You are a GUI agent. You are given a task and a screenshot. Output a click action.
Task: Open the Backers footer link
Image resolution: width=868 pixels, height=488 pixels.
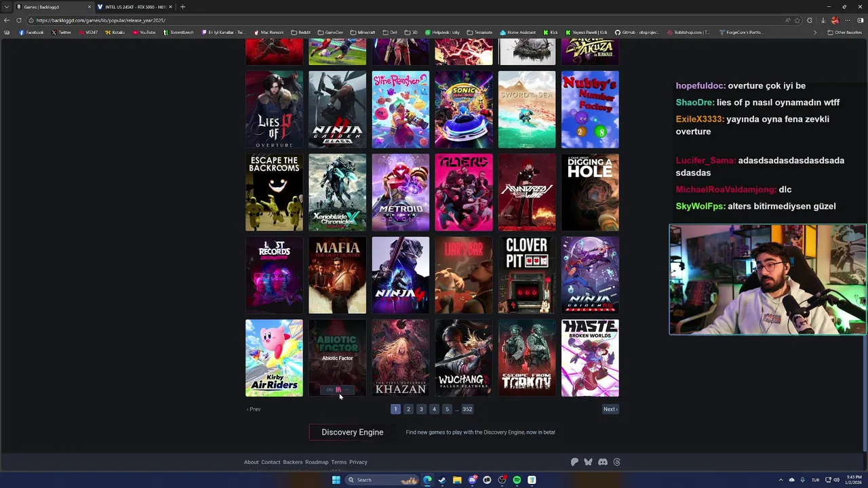(x=293, y=462)
